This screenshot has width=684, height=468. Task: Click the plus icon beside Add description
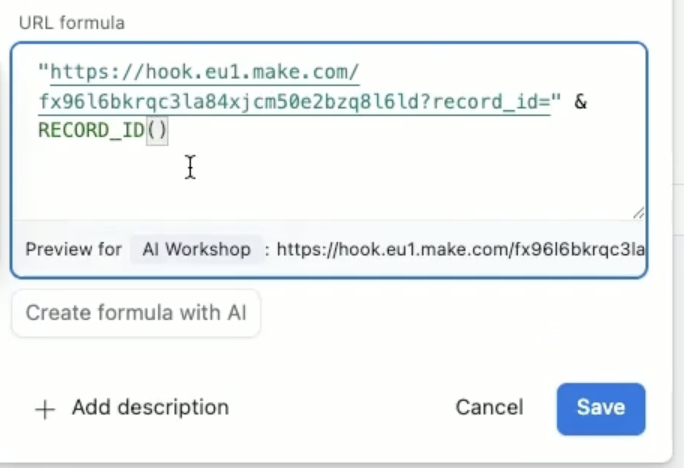click(45, 409)
